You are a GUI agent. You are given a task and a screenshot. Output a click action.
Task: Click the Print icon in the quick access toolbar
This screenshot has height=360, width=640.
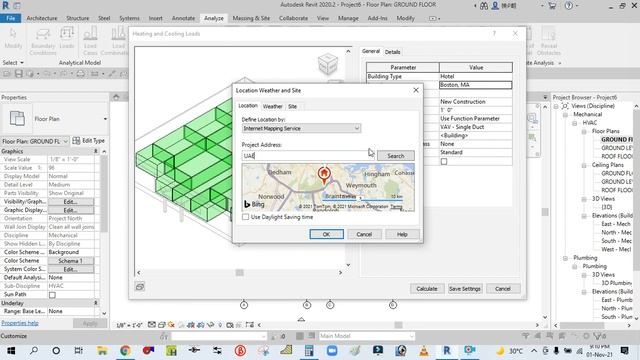point(81,74)
